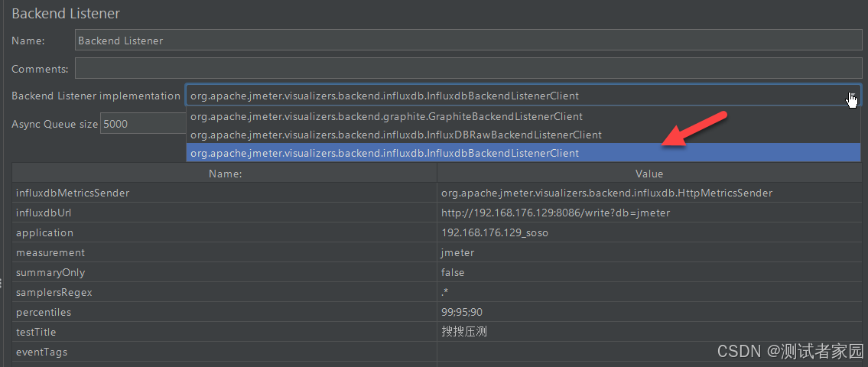Viewport: 868px width, 367px height.
Task: Click the Name input field
Action: 468,41
